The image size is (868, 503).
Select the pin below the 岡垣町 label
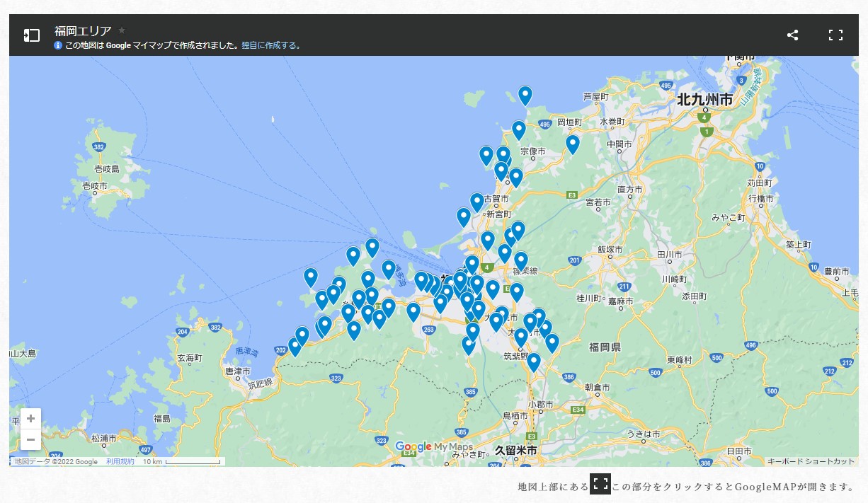[573, 144]
